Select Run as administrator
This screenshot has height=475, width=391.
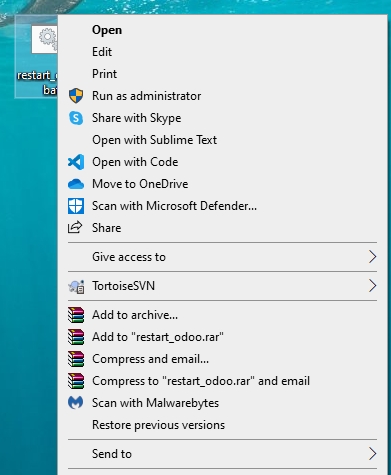(222, 96)
